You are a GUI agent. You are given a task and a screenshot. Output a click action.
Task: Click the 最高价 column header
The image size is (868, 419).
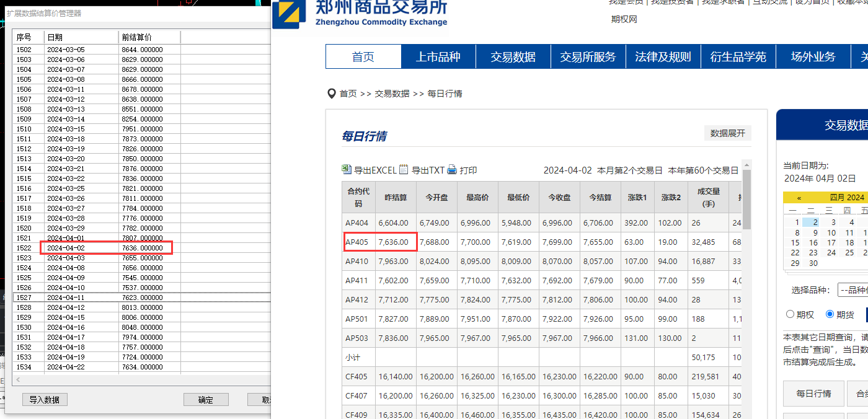pyautogui.click(x=477, y=197)
